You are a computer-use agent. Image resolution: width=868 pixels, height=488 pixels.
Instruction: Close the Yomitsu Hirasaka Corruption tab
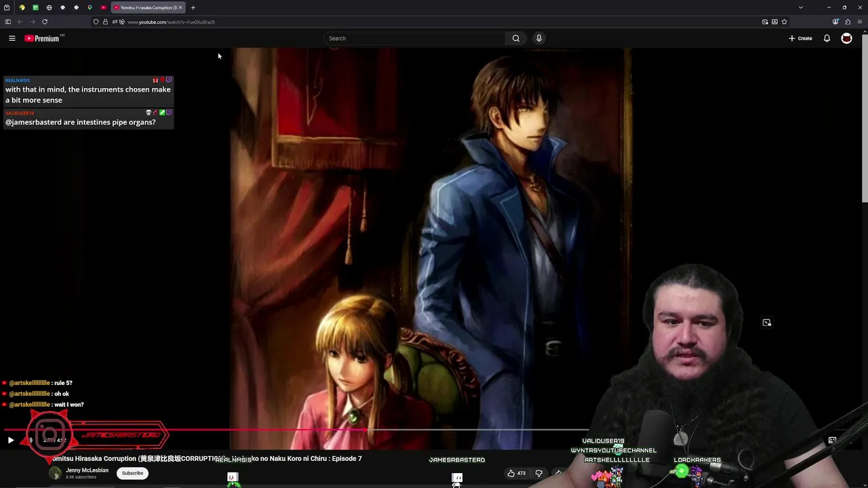180,7
